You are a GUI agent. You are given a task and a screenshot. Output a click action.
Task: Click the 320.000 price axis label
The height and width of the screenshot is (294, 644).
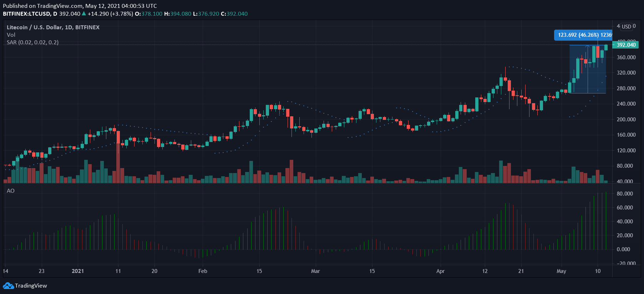626,73
